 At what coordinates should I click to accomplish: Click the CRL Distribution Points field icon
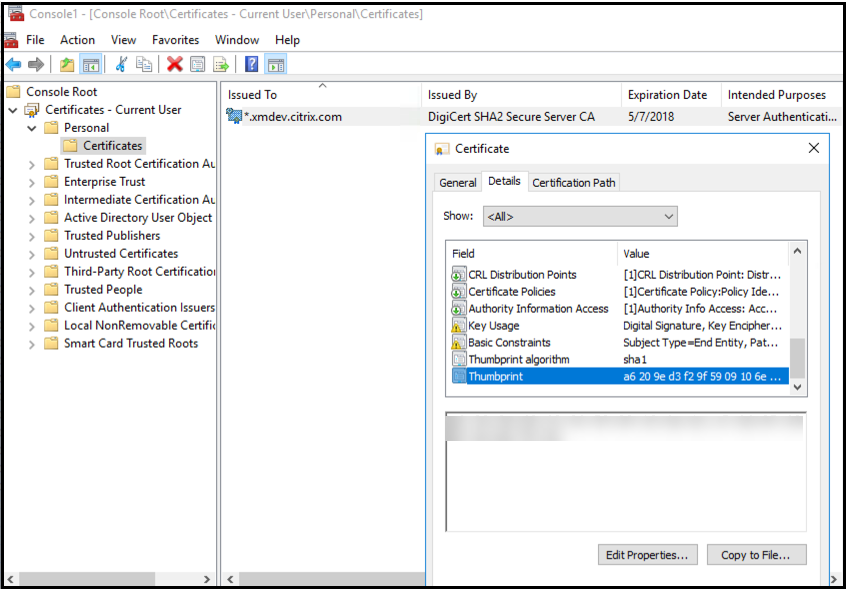pos(458,275)
